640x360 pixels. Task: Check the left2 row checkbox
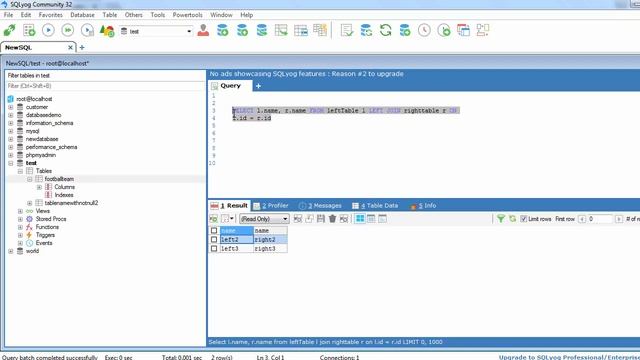point(214,240)
